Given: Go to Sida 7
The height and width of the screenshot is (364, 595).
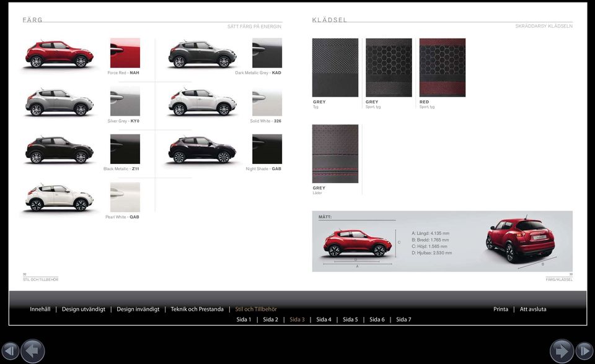Looking at the screenshot, I should tap(403, 319).
